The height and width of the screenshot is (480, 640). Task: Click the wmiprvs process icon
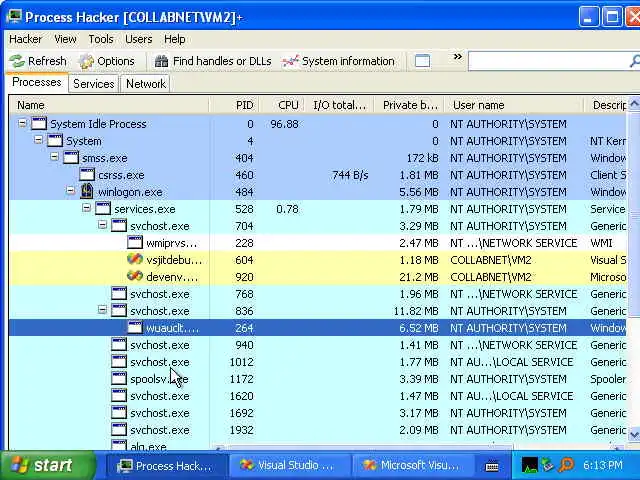(x=135, y=242)
